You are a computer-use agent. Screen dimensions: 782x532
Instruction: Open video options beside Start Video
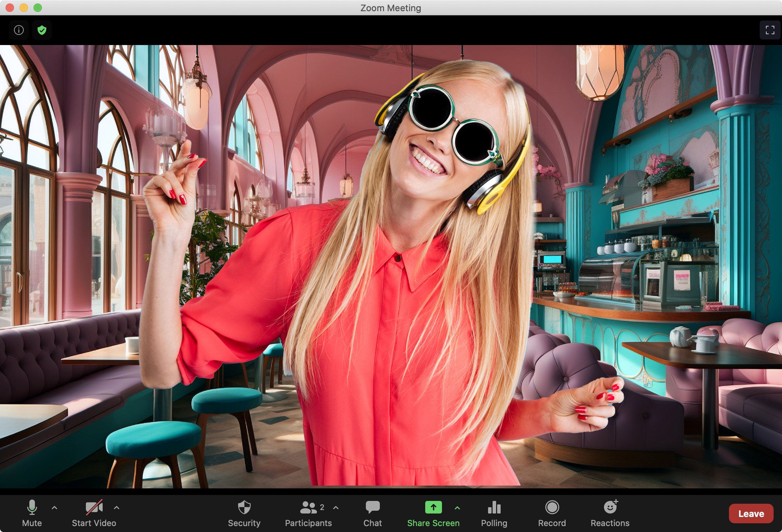click(117, 508)
